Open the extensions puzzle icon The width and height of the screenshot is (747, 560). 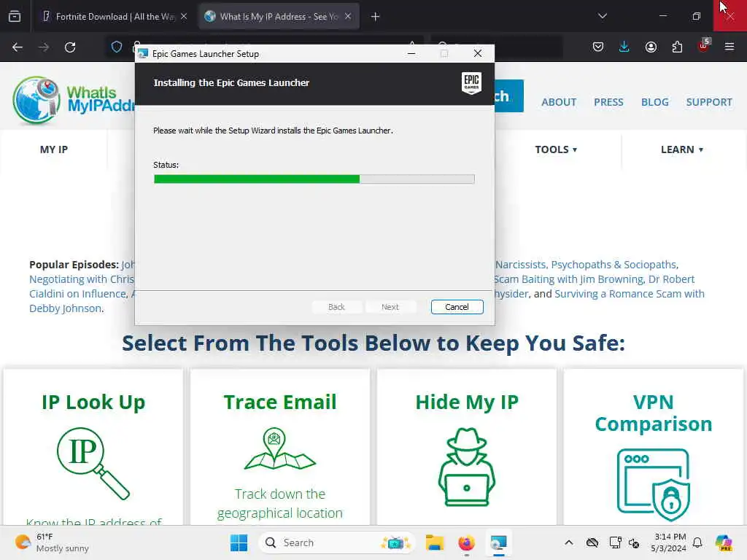pyautogui.click(x=677, y=47)
